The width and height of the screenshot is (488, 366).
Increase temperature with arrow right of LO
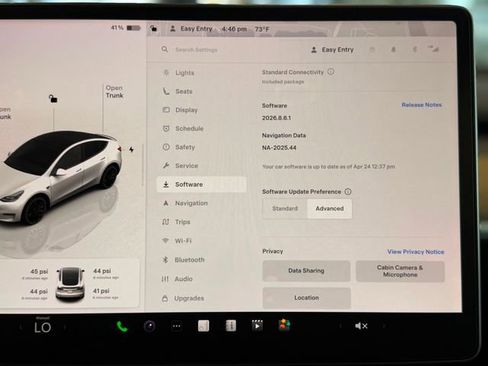65,327
